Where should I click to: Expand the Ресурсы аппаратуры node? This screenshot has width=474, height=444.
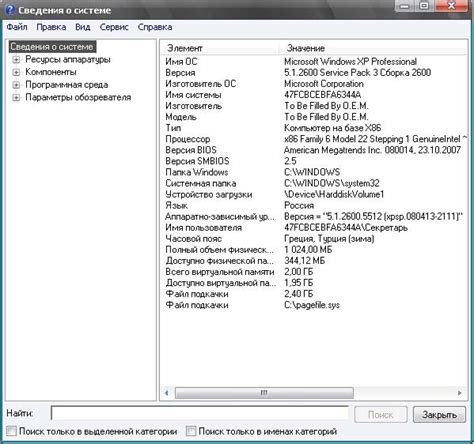[16, 60]
